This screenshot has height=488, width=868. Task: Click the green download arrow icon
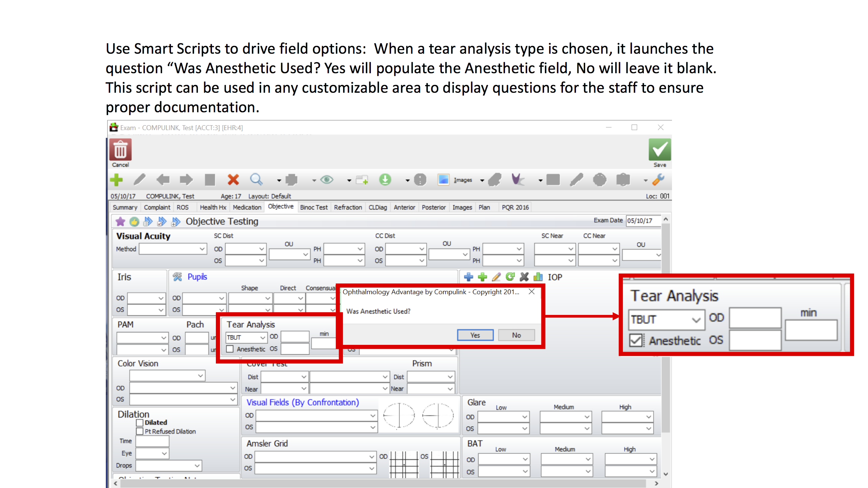[x=385, y=180]
